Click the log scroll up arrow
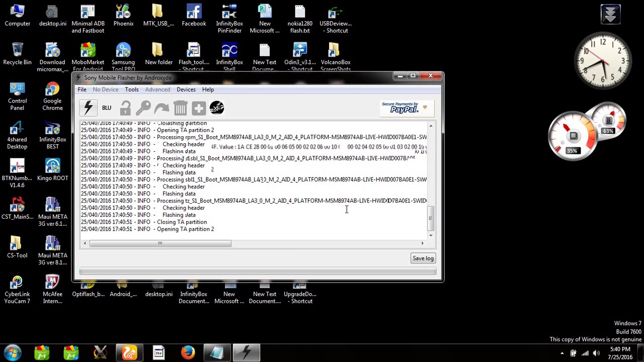The width and height of the screenshot is (644, 362). pyautogui.click(x=431, y=125)
